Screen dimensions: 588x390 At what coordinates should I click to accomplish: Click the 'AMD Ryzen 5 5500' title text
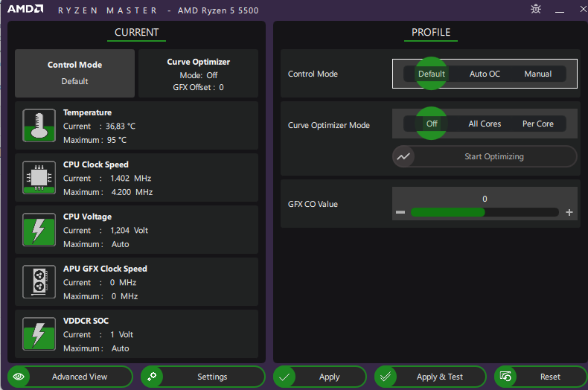218,10
